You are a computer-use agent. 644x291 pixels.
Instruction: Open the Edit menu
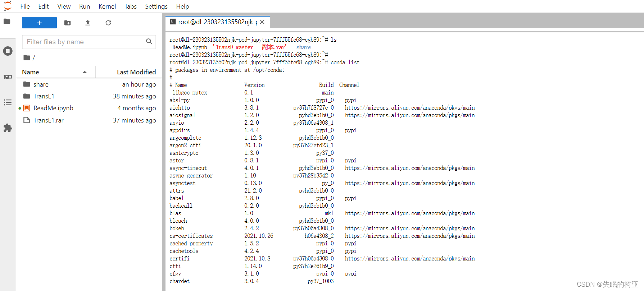click(x=44, y=6)
